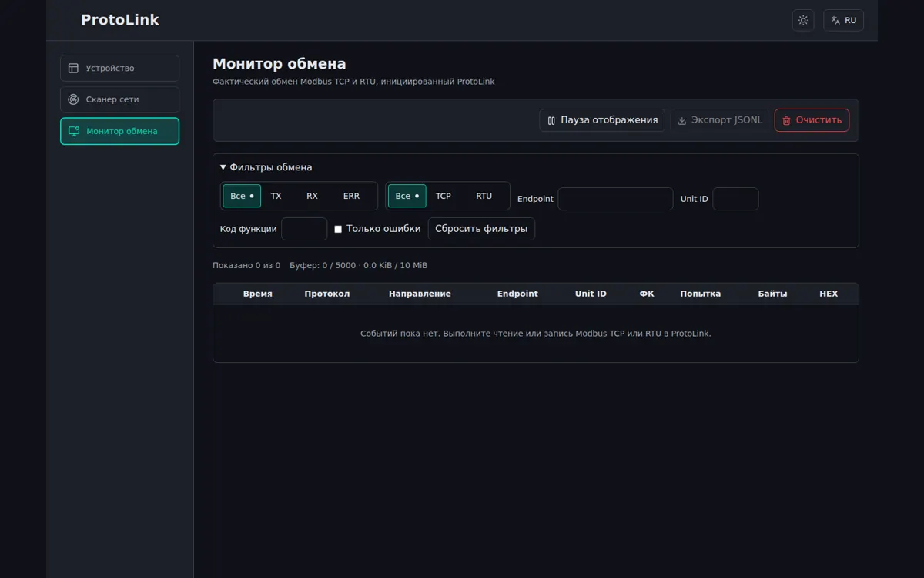
Task: Click the red Очистить button
Action: click(812, 120)
